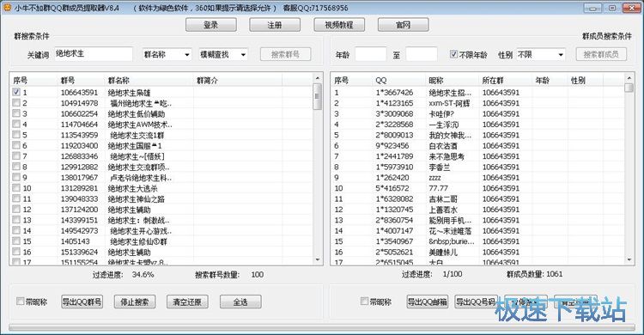644x335 pixels.
Task: Click the 关键词 keyword input field
Action: pos(94,54)
